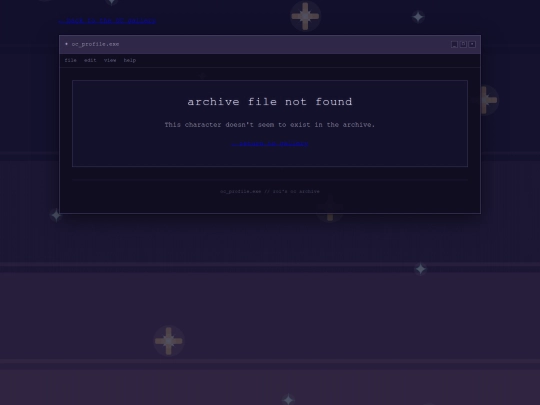The width and height of the screenshot is (540, 405).
Task: Open the view menu
Action: (x=110, y=60)
